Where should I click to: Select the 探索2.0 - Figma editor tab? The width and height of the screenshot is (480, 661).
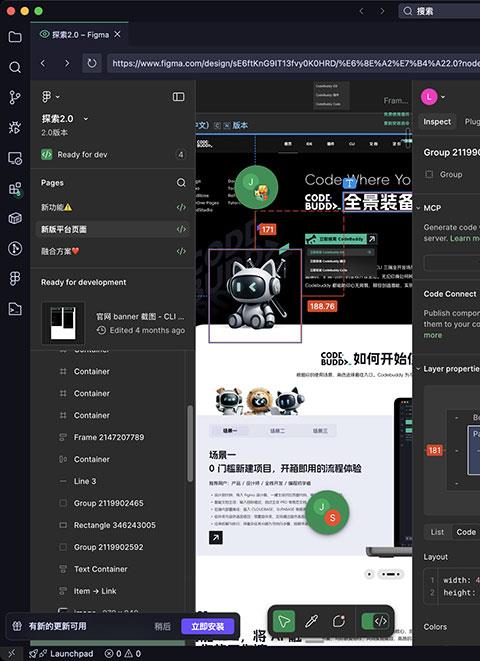(80, 35)
